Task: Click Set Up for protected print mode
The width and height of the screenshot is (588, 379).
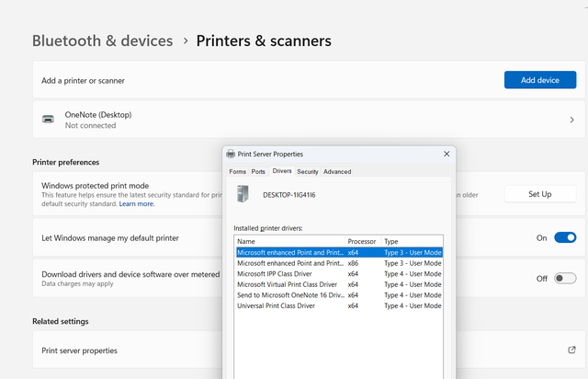Action: coord(540,194)
